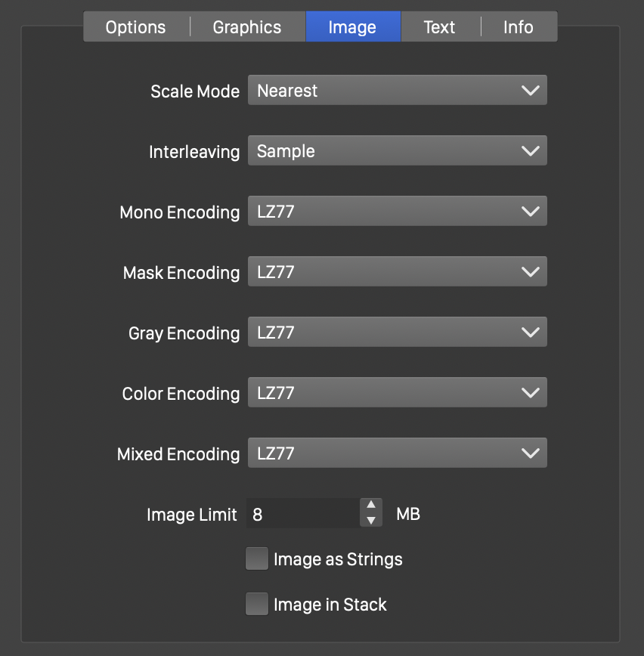Open the Mono Encoding dropdown
The image size is (644, 656).
[397, 212]
